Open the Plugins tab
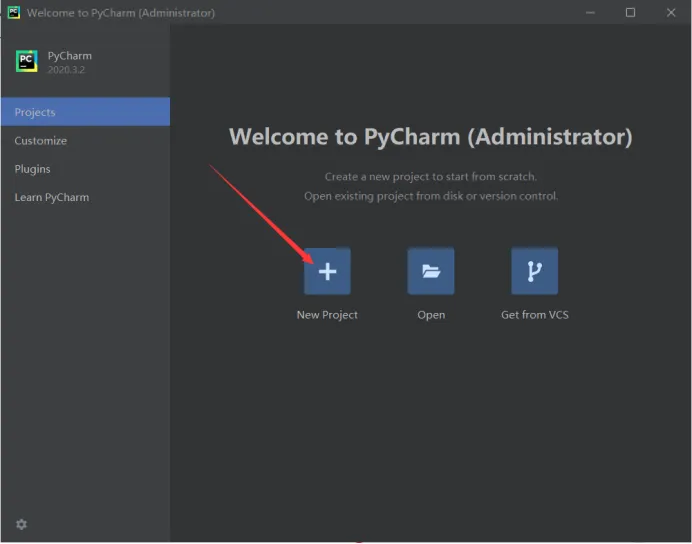 (x=86, y=169)
